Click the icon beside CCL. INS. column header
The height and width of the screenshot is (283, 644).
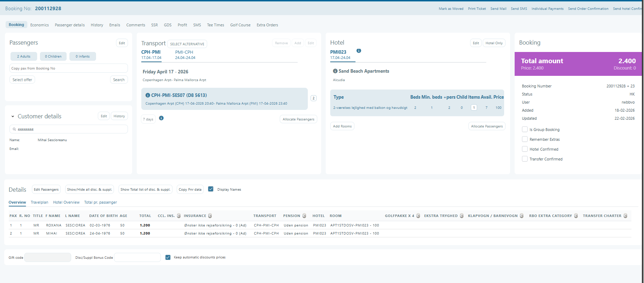179,216
